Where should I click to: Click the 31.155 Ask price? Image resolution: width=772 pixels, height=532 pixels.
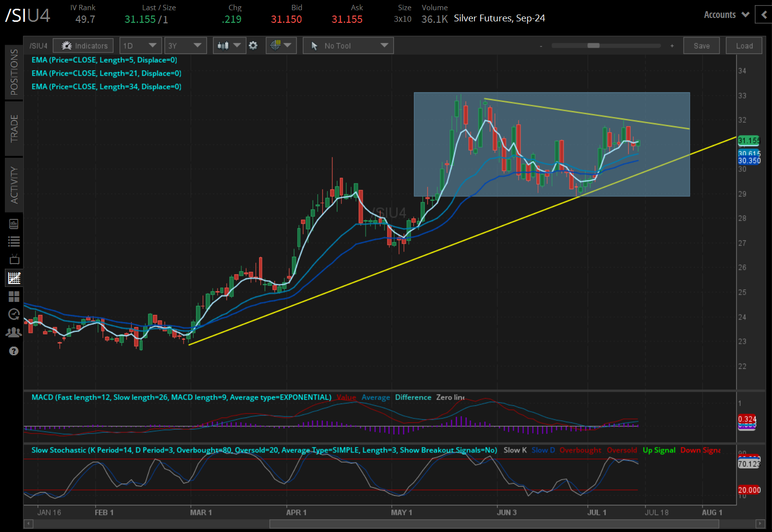coord(347,19)
